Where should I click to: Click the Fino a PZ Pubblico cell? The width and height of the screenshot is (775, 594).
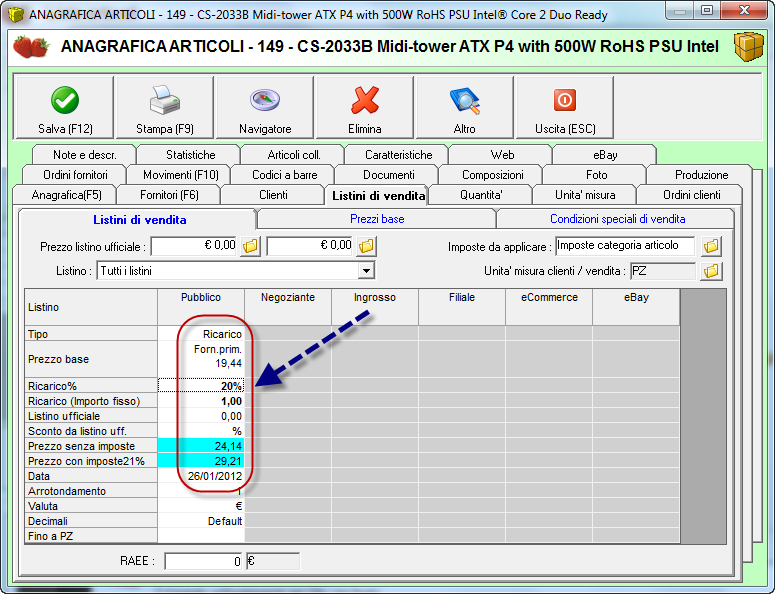[201, 536]
